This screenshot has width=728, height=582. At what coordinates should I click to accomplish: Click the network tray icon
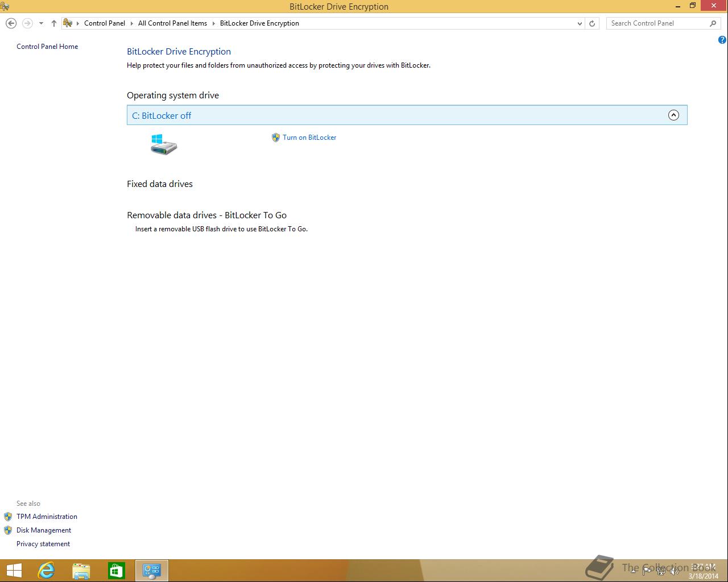click(660, 571)
